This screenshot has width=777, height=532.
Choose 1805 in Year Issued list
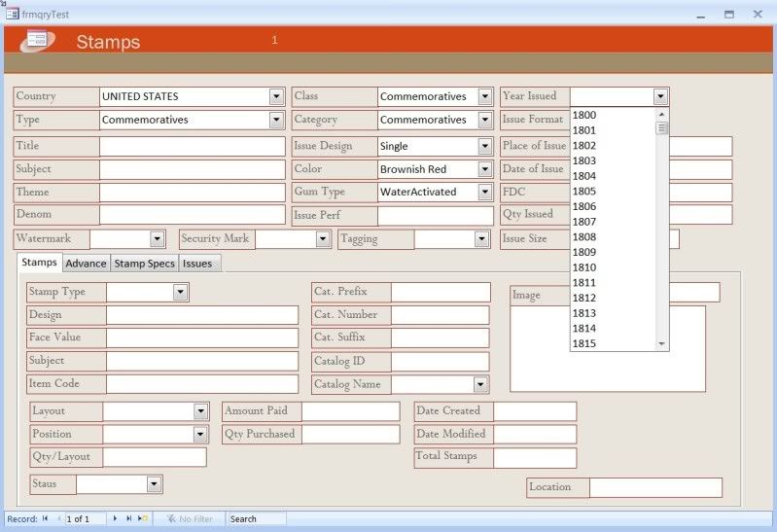[x=613, y=192]
